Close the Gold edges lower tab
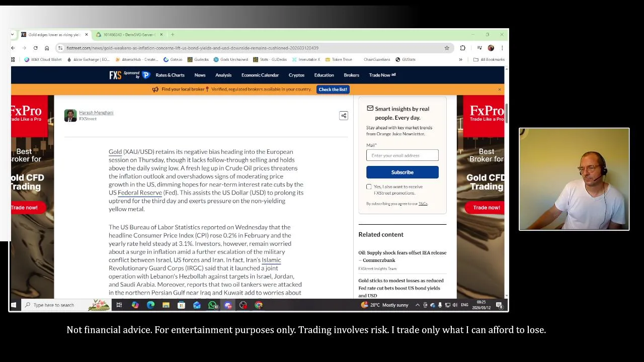The height and width of the screenshot is (362, 644). click(x=87, y=35)
